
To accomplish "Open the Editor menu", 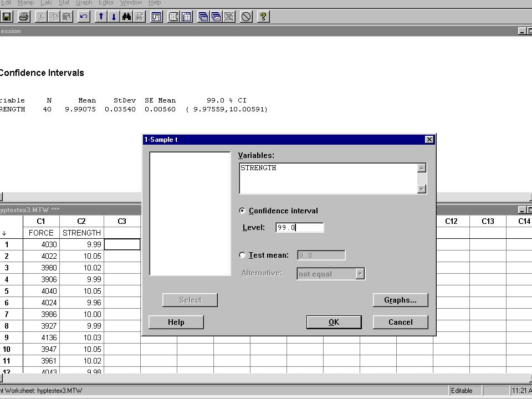I will pos(106,3).
